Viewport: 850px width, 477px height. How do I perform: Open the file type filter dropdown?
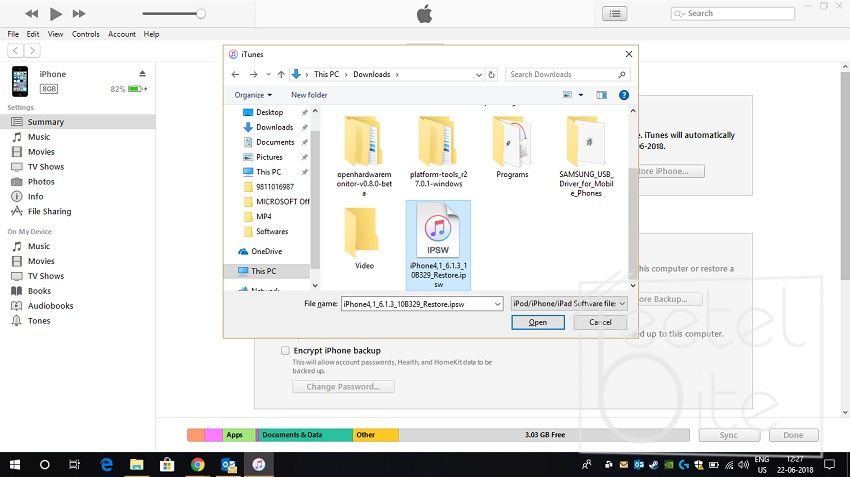pyautogui.click(x=569, y=304)
